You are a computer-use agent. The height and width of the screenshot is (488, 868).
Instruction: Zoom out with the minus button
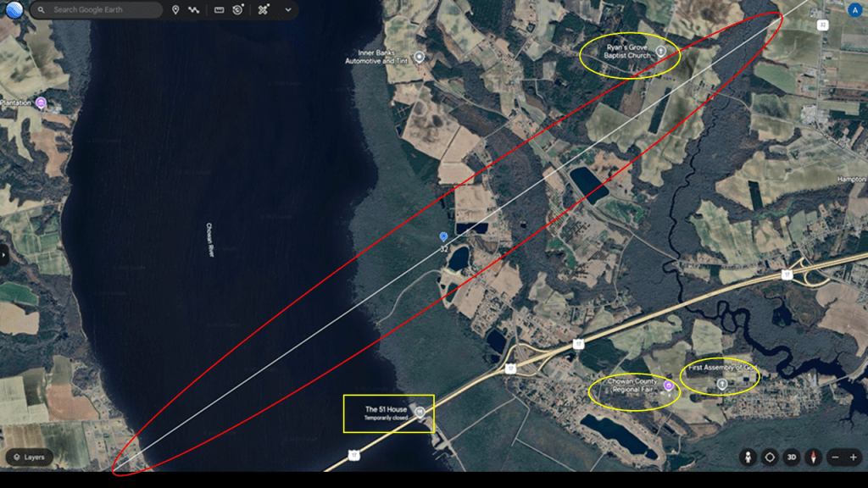[x=835, y=457]
